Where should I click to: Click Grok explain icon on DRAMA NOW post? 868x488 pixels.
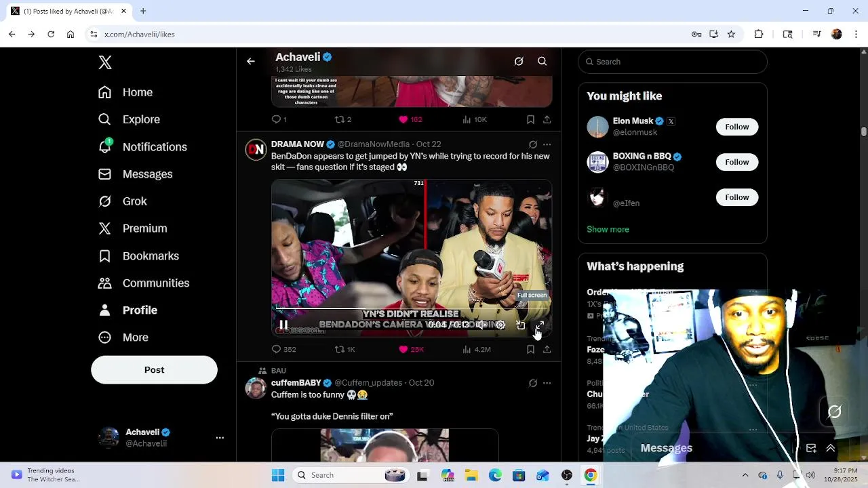(x=533, y=144)
